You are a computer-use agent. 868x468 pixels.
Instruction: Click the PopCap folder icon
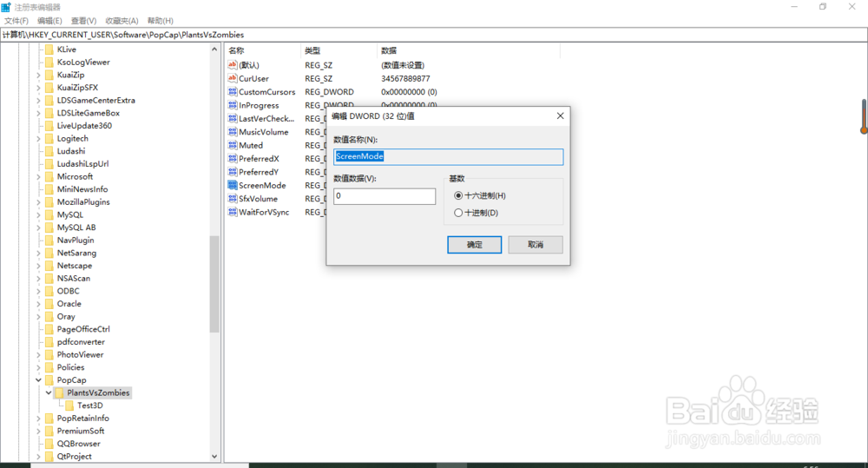(49, 380)
